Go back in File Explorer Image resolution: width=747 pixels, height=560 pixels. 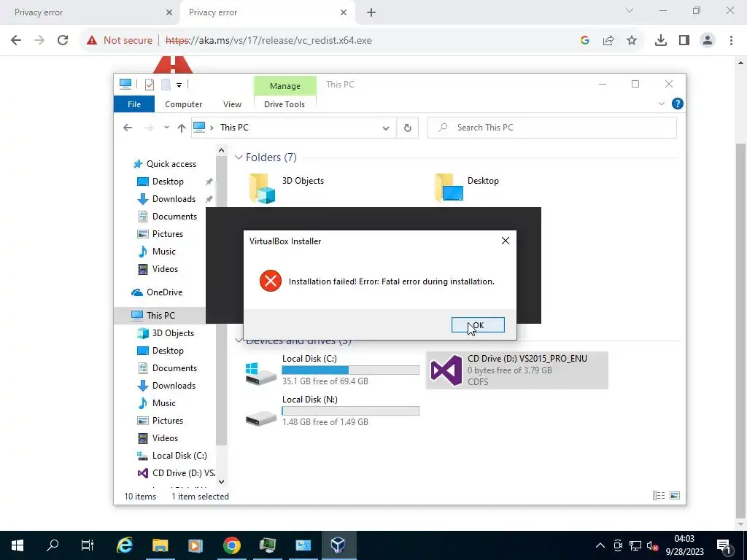pos(127,128)
